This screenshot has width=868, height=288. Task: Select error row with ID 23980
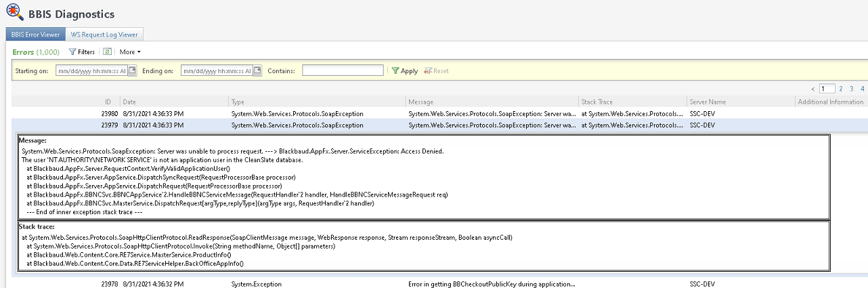439,113
